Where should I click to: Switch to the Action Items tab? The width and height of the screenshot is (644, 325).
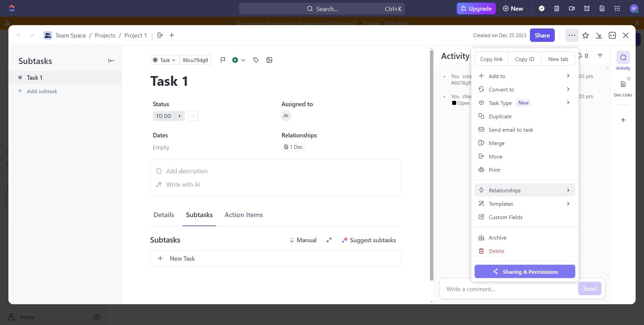pos(244,215)
